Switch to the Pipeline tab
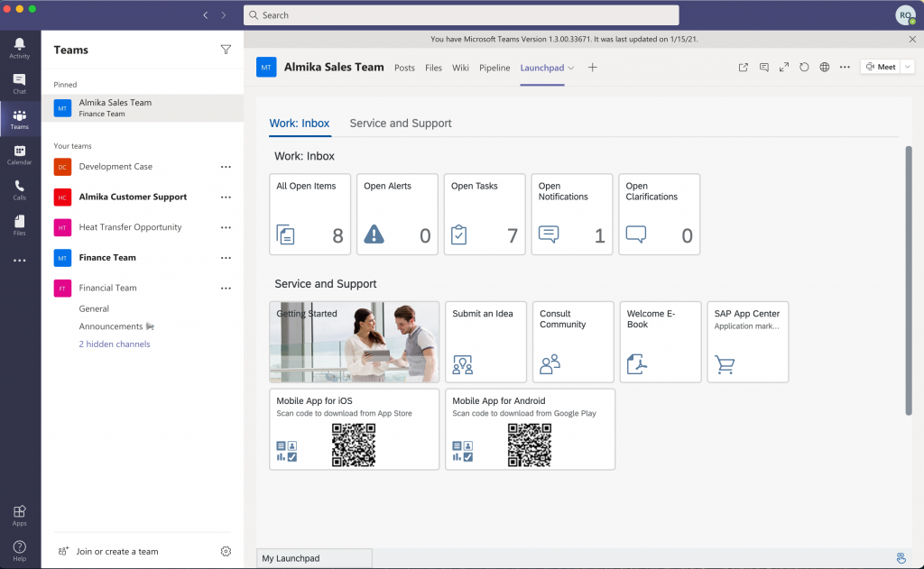The height and width of the screenshot is (569, 924). coord(494,67)
